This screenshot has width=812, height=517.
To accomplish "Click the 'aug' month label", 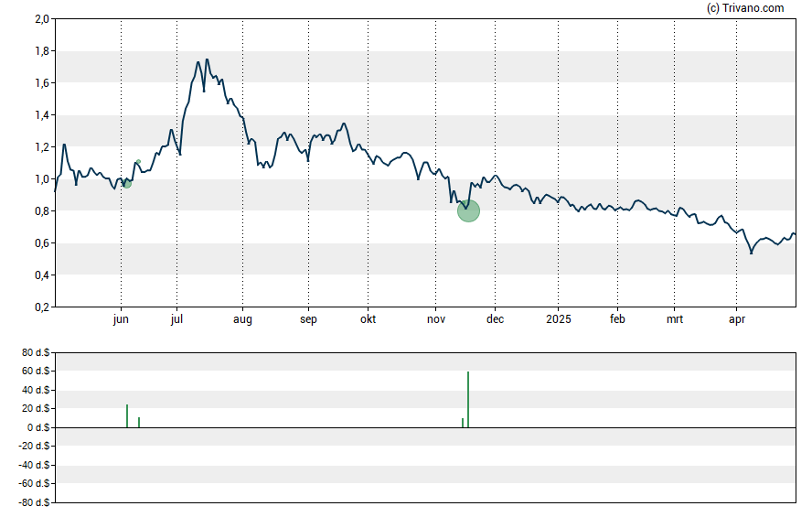I will pos(242,319).
